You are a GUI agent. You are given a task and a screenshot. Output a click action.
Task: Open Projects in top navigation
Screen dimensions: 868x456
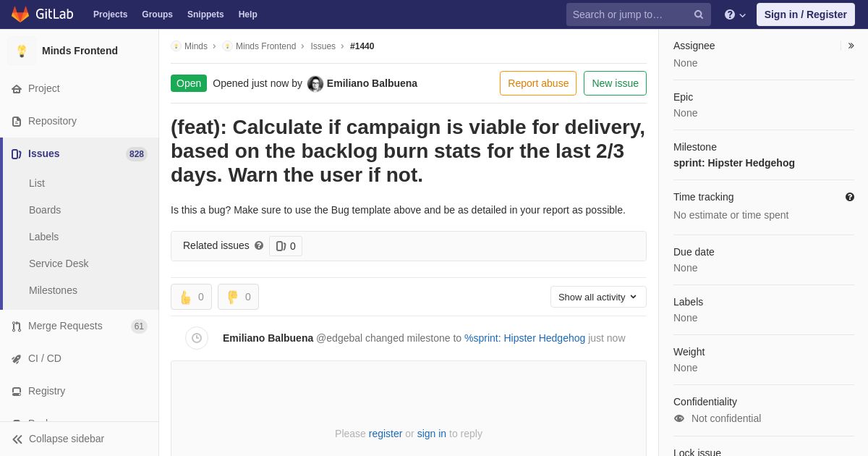coord(110,14)
